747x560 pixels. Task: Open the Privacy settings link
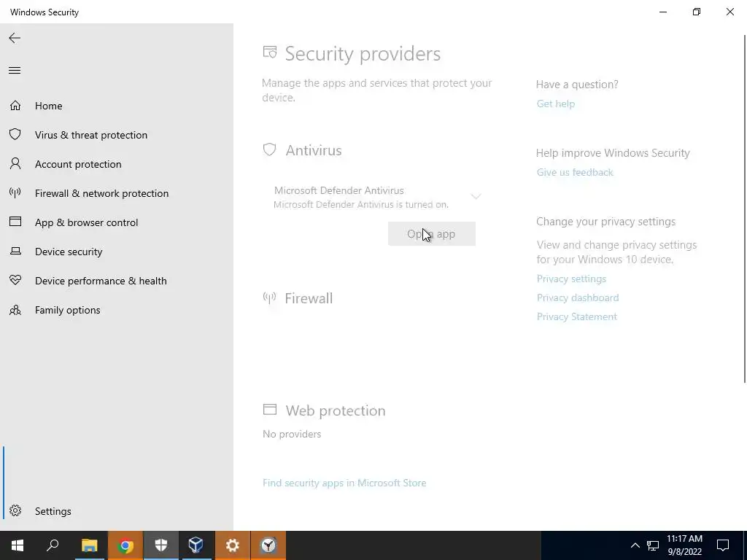(571, 279)
